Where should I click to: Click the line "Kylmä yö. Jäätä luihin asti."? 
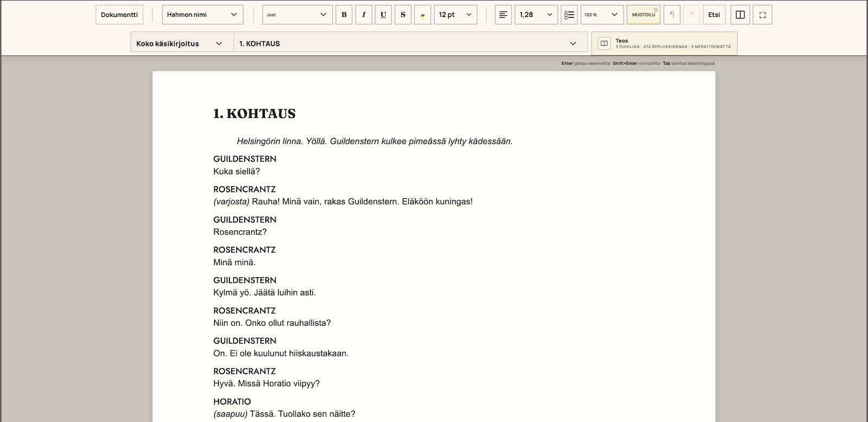264,293
